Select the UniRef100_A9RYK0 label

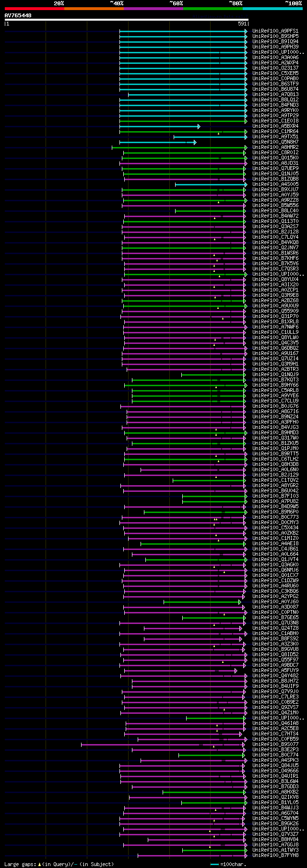pos(275,110)
